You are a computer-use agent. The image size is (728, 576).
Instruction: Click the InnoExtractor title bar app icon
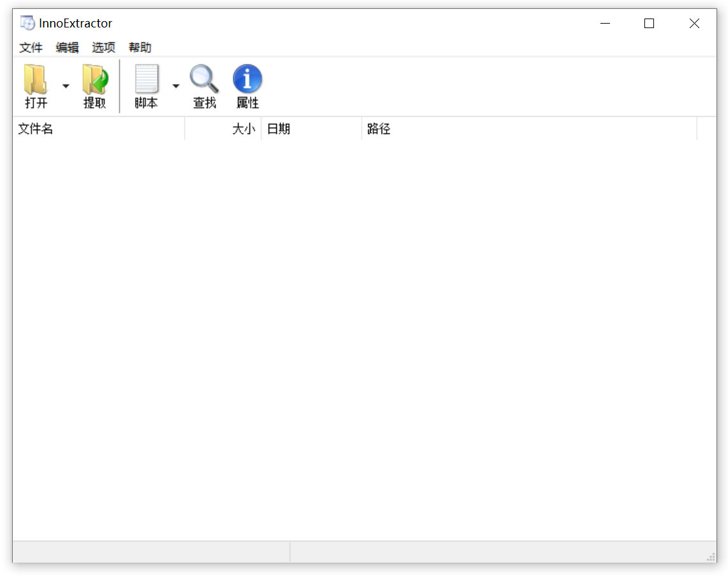coord(27,24)
